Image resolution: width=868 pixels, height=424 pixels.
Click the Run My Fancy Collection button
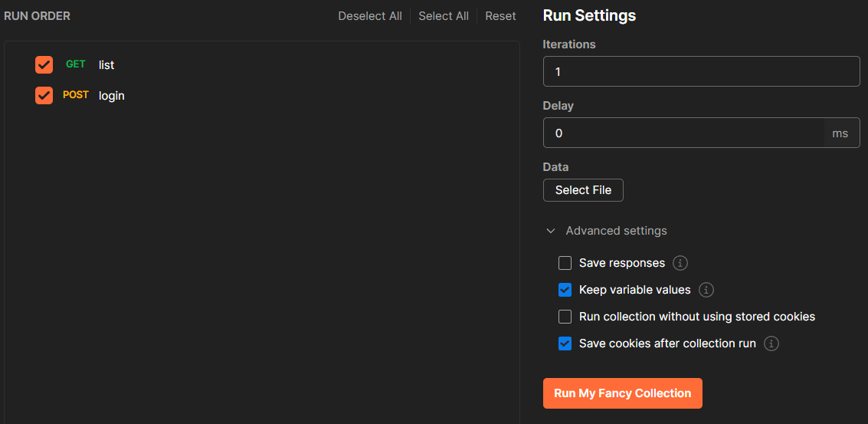click(x=622, y=393)
